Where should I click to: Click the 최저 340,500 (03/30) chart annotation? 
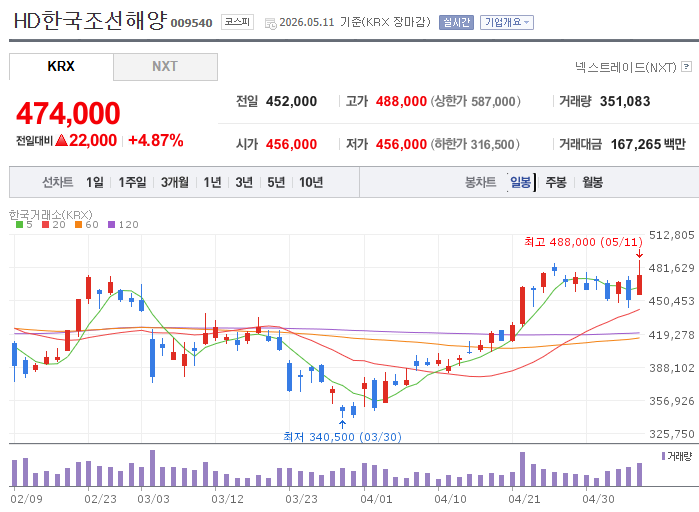pos(342,437)
